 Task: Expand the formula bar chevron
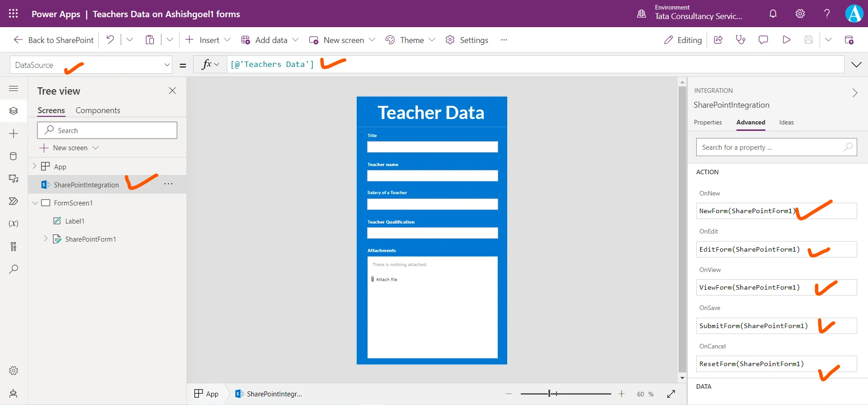pyautogui.click(x=856, y=65)
